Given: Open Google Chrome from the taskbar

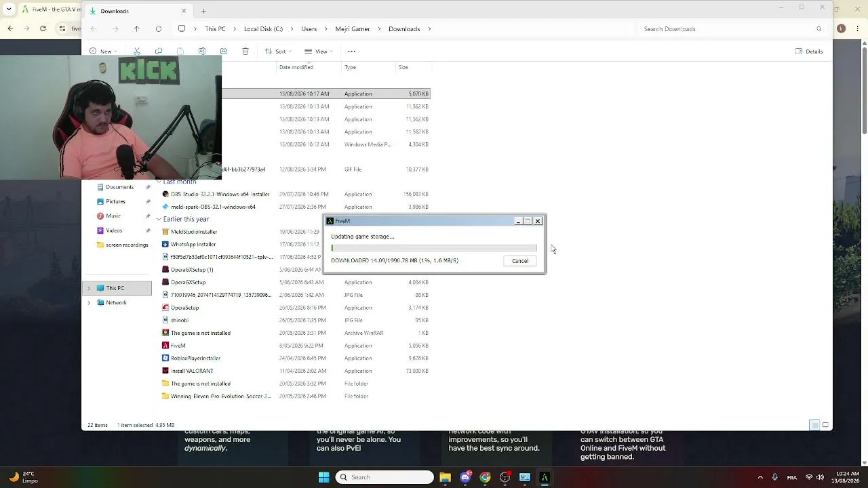Looking at the screenshot, I should coord(485,477).
